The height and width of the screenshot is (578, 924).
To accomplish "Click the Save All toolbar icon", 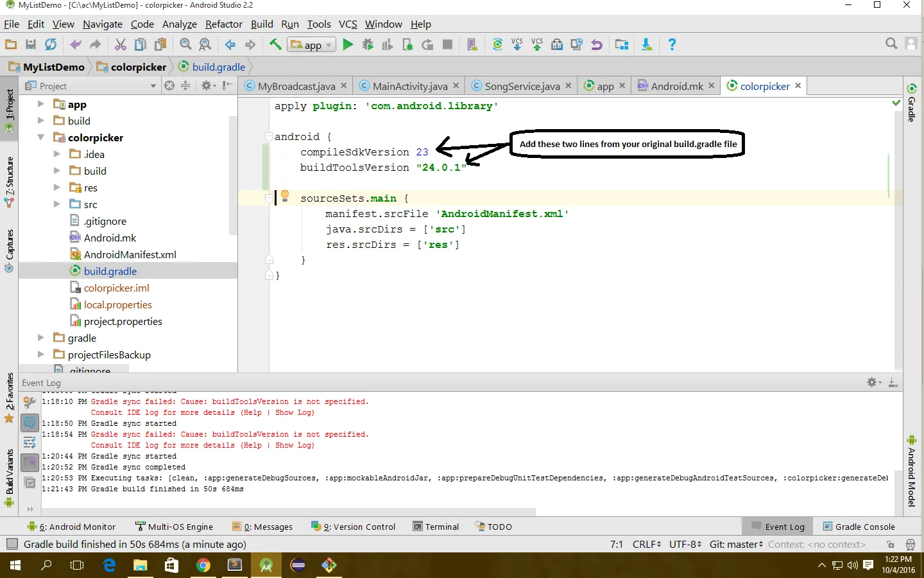I will [x=31, y=44].
